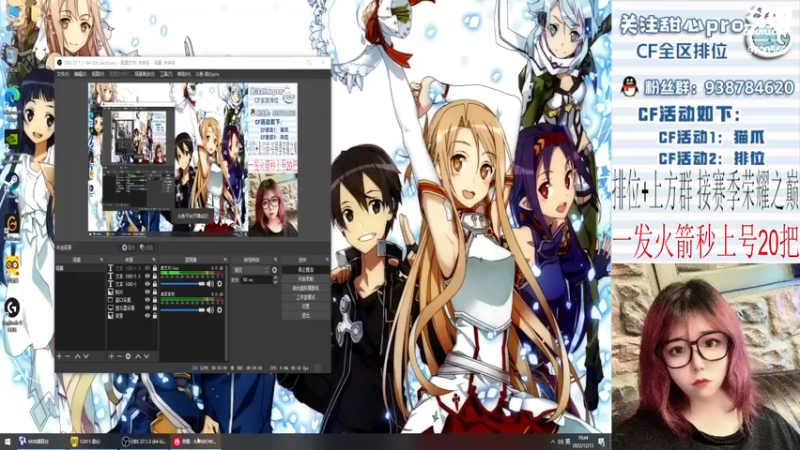Click 退出 exit button in Controls
This screenshot has height=450, width=800.
[306, 315]
